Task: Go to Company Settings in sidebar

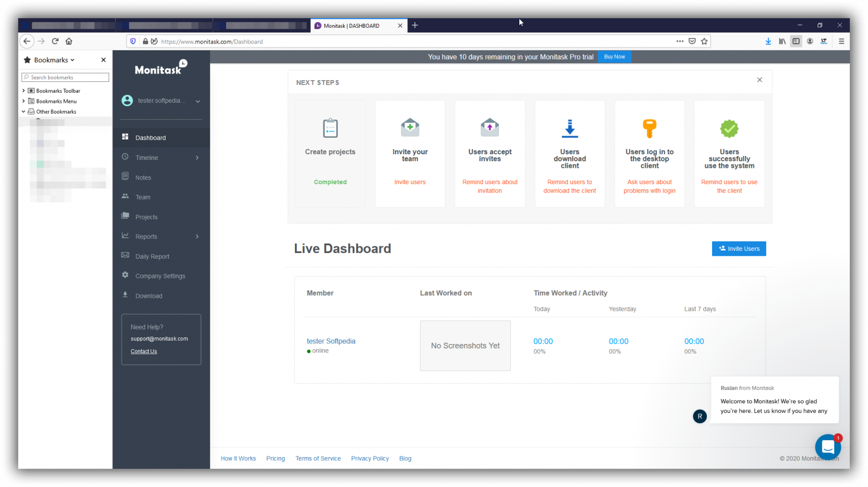Action: click(x=160, y=276)
